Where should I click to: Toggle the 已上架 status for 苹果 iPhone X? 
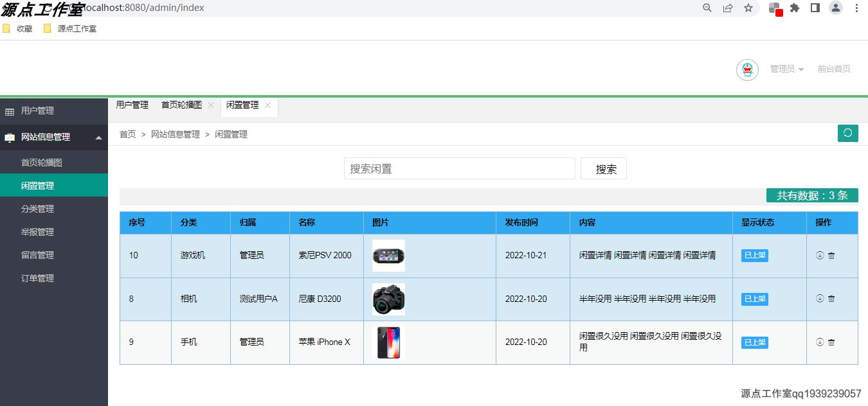pyautogui.click(x=754, y=342)
